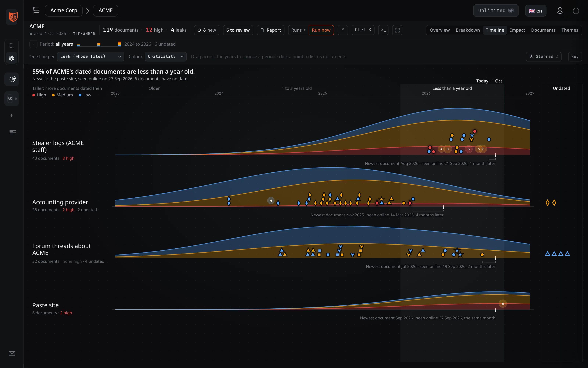Open the text lines icon in sidebar
This screenshot has height=368, width=588.
(x=13, y=133)
